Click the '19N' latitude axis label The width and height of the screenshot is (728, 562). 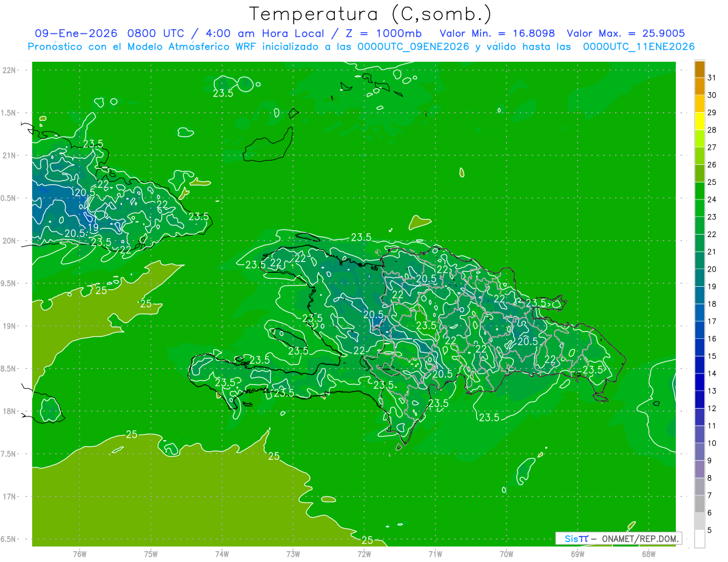coord(8,326)
